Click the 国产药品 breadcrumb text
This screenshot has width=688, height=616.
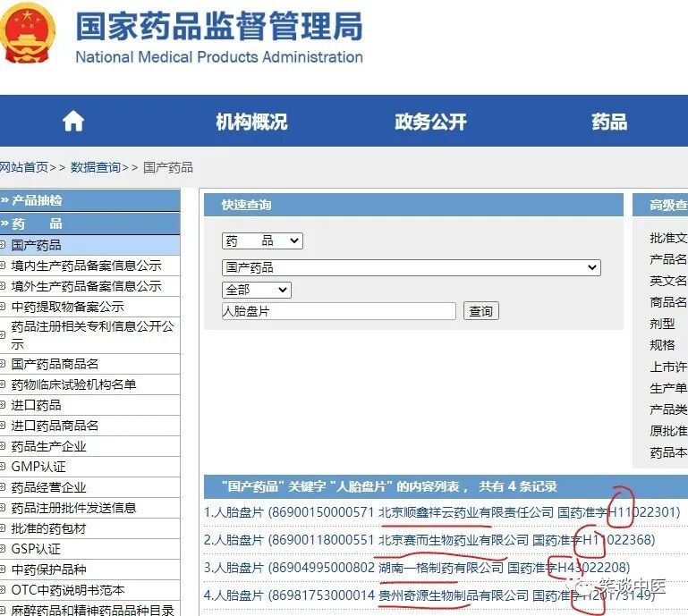[168, 167]
